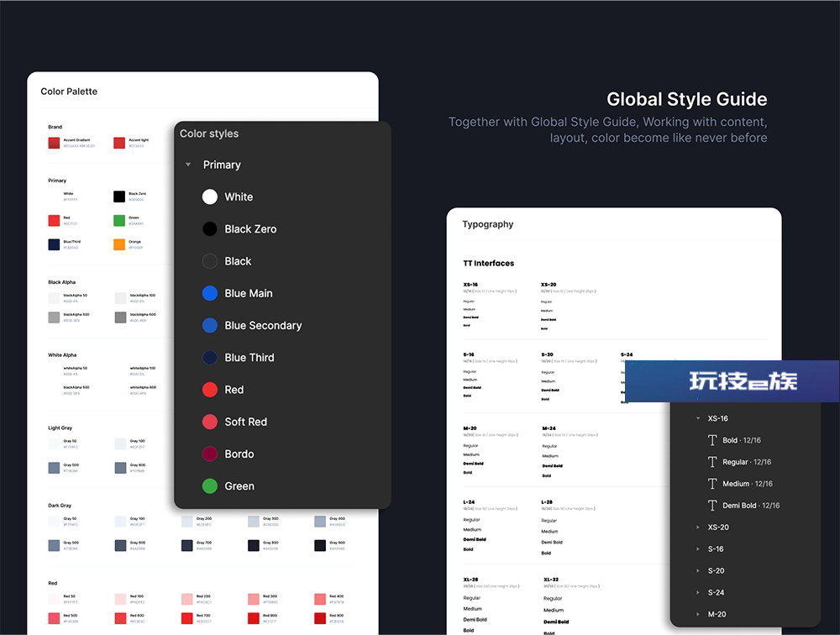Collapse the XS-16 text style group

coord(697,418)
